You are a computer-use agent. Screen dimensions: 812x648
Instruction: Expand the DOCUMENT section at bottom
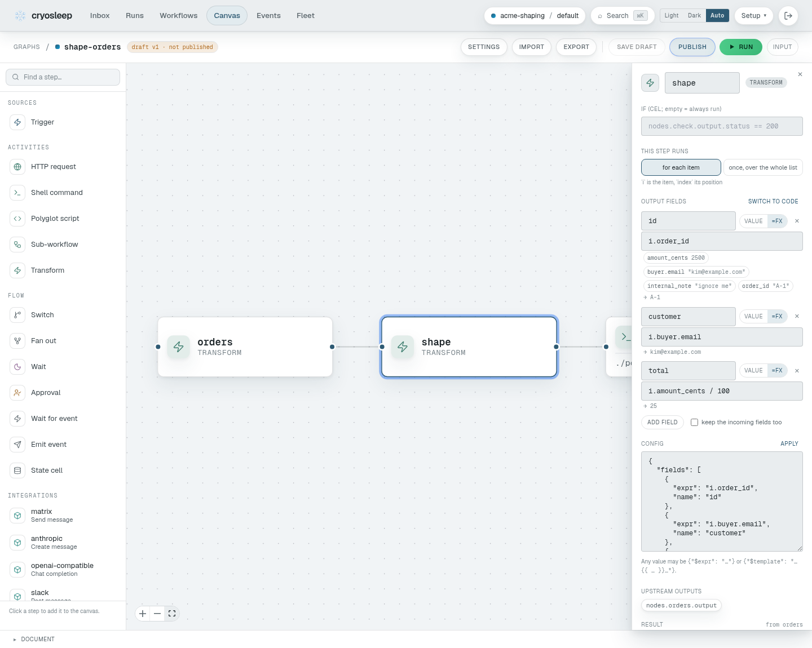[x=34, y=640]
